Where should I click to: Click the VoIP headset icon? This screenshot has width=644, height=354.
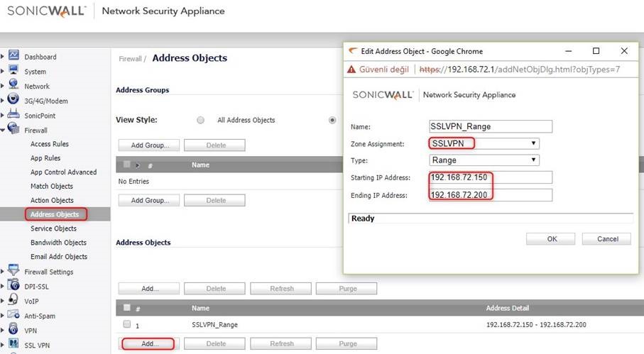[x=13, y=299]
